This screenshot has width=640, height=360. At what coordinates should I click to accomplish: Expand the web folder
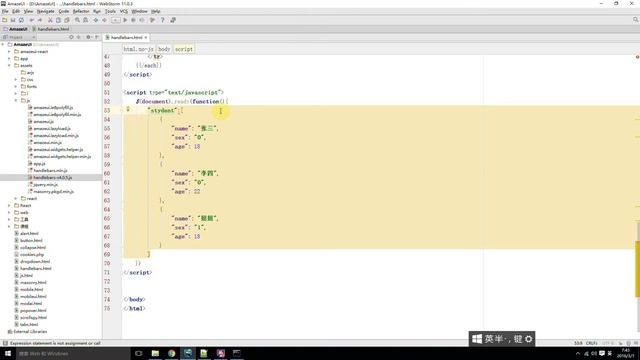coord(9,212)
